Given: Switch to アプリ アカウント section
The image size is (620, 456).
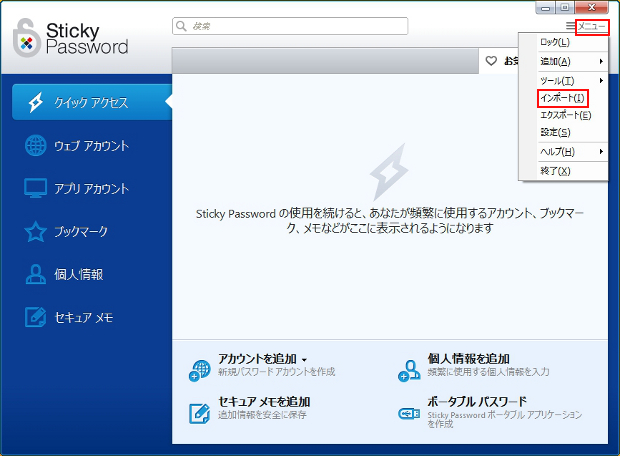Looking at the screenshot, I should pyautogui.click(x=91, y=188).
